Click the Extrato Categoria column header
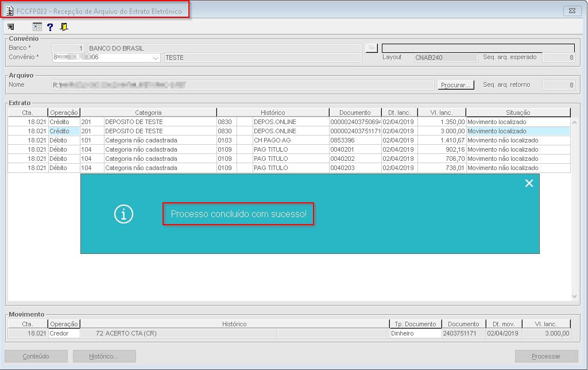The width and height of the screenshot is (588, 370). point(148,113)
